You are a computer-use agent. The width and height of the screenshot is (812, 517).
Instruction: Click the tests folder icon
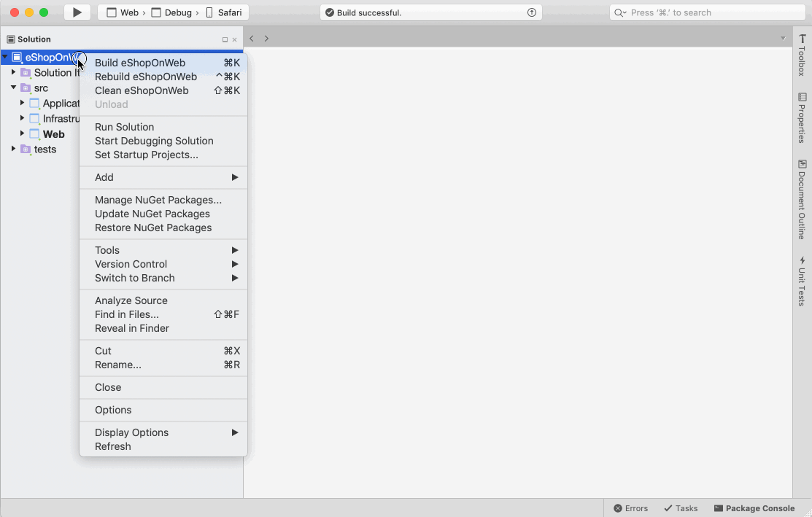point(26,149)
